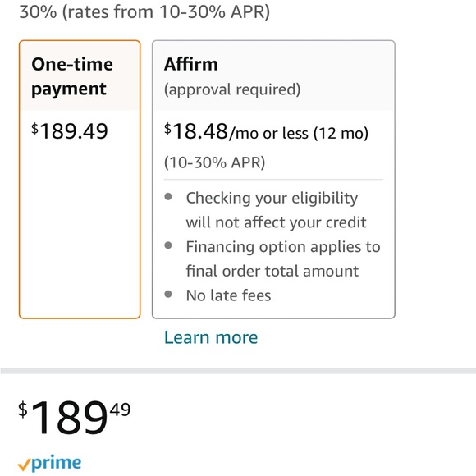Viewport: 476px width, 476px height.
Task: Click the bold One-time payment heading
Action: click(72, 77)
